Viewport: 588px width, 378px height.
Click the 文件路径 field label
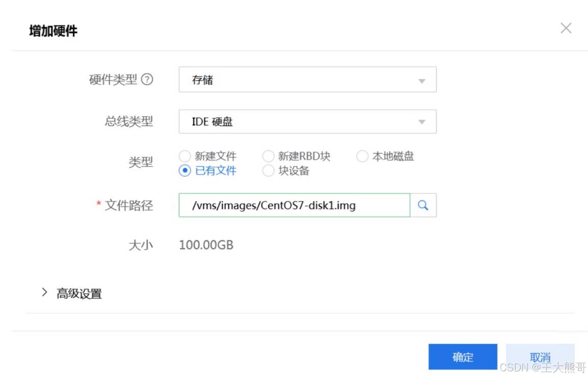129,205
